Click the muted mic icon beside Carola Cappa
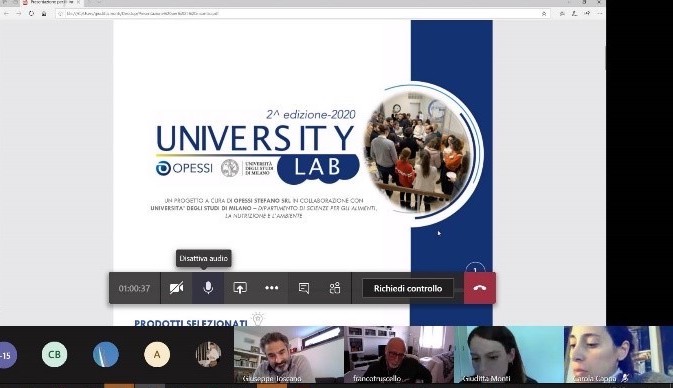The width and height of the screenshot is (673, 388). pyautogui.click(x=625, y=378)
